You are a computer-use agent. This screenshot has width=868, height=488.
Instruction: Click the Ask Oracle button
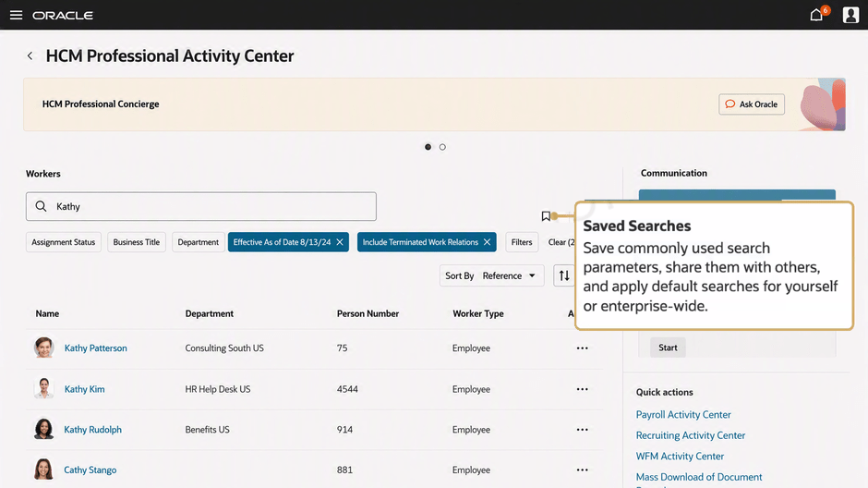752,104
